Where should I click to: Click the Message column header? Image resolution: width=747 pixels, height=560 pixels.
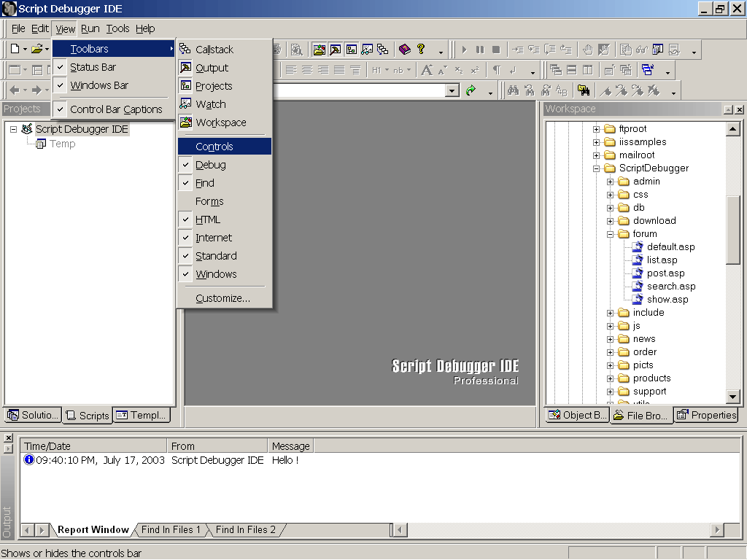tap(290, 446)
